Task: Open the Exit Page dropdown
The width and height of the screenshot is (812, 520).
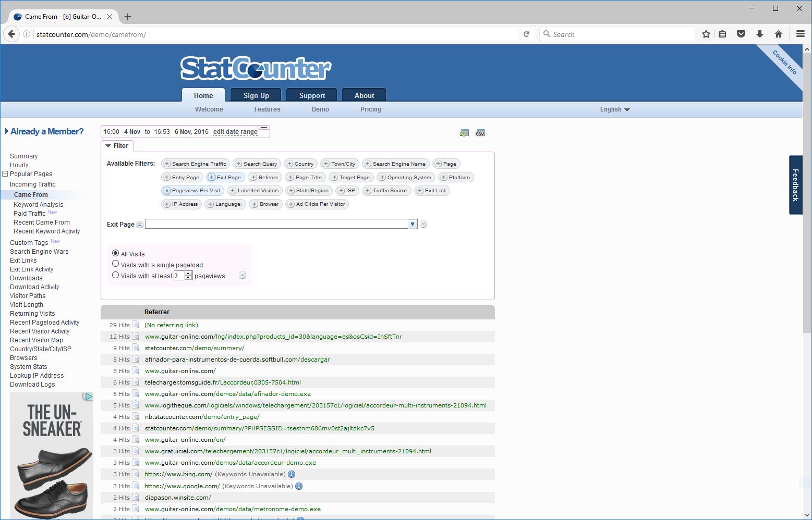Action: (413, 224)
